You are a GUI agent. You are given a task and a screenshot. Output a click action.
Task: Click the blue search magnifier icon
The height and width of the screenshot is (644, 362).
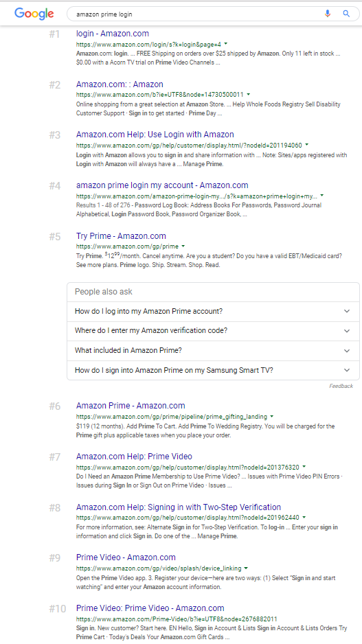(x=346, y=14)
